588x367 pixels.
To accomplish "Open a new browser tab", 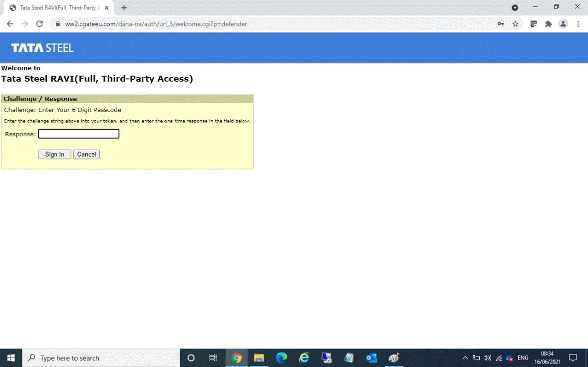I will (124, 8).
